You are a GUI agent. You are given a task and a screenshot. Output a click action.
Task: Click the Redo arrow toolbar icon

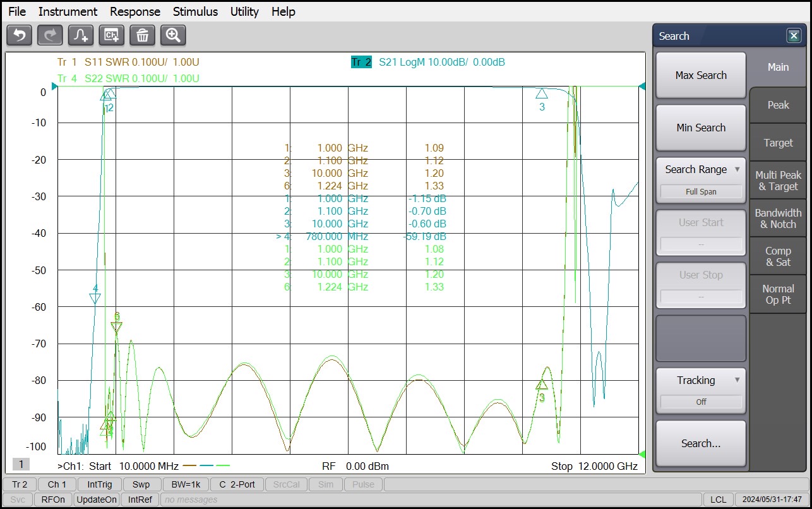coord(50,36)
